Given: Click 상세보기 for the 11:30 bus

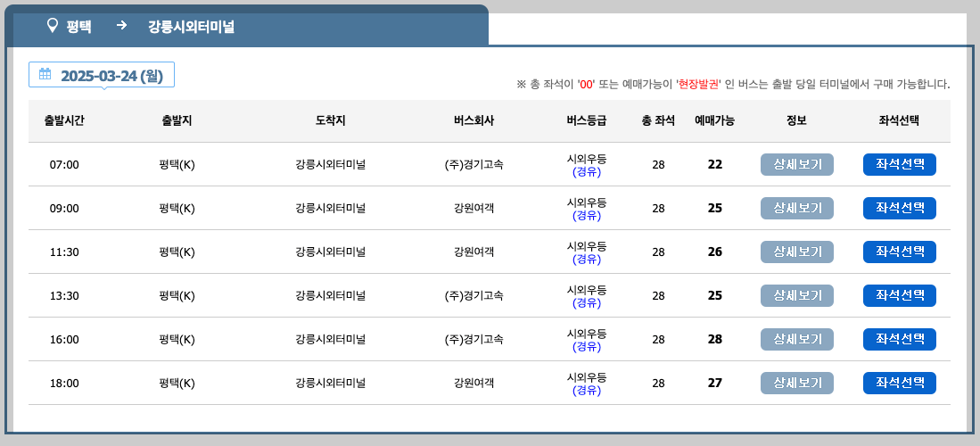Looking at the screenshot, I should pyautogui.click(x=797, y=252).
